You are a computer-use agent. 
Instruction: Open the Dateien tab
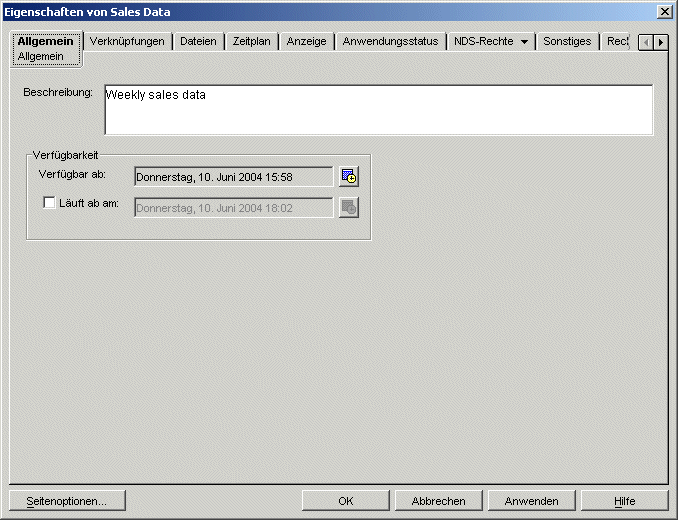pyautogui.click(x=198, y=41)
